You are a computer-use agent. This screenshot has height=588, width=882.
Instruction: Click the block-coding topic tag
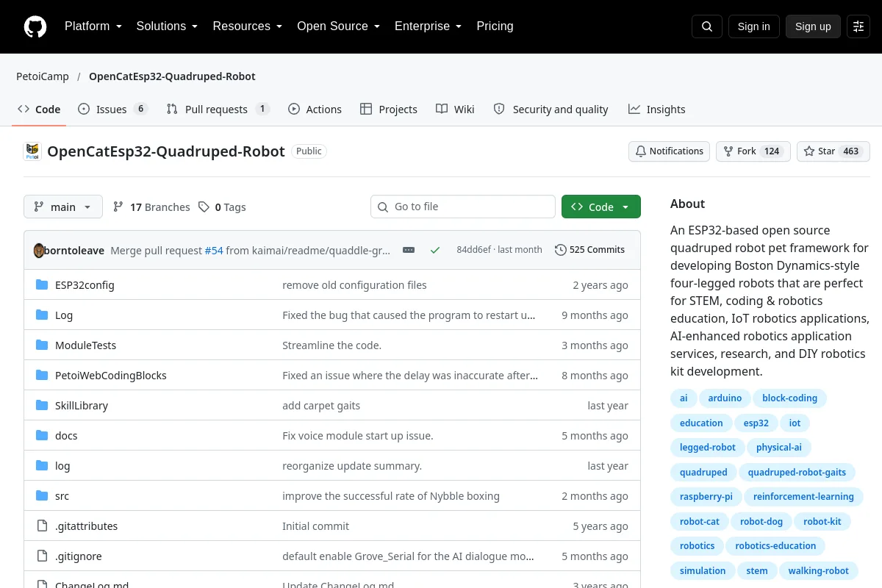pos(789,398)
